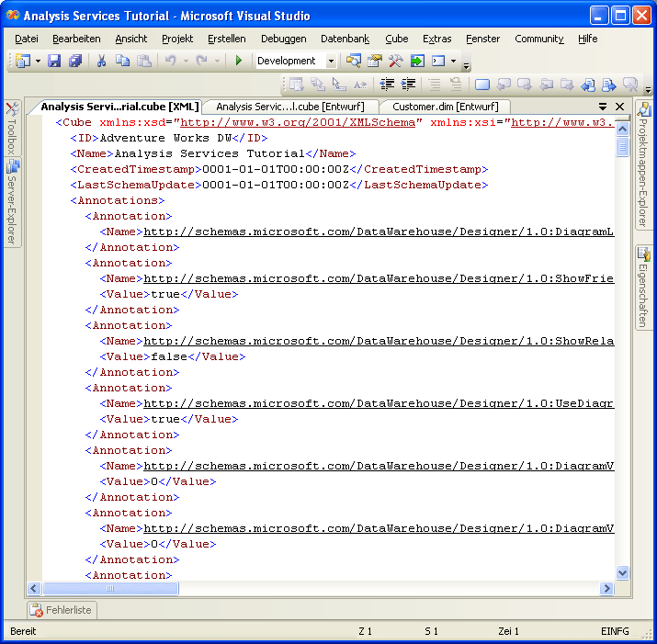Switch to Customer.dim [Entwurf] tab
657x644 pixels.
pos(446,107)
